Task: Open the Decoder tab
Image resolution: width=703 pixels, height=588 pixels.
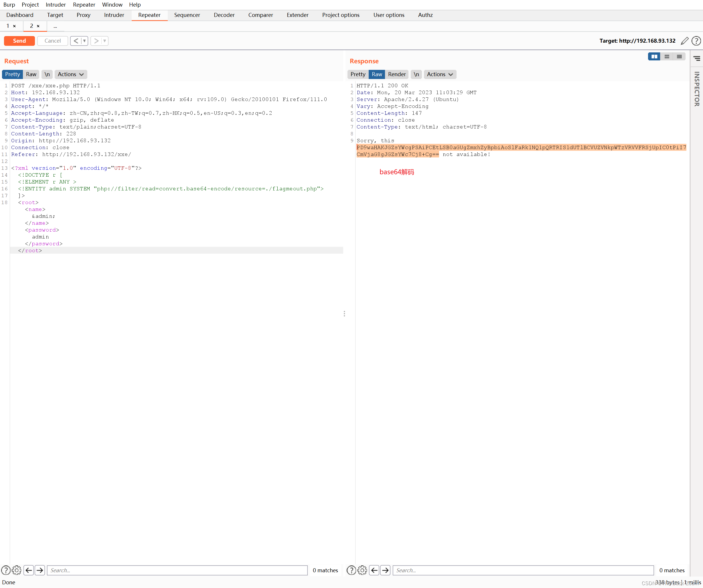Action: click(x=224, y=15)
